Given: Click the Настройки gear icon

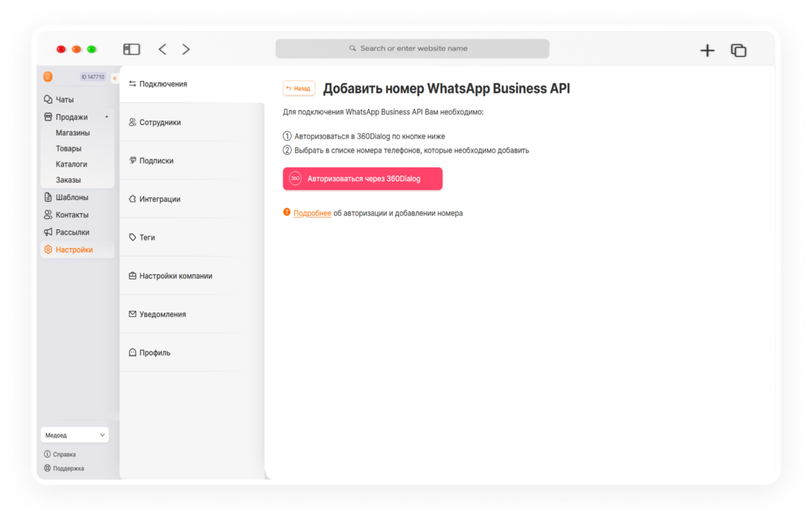Looking at the screenshot, I should 48,250.
